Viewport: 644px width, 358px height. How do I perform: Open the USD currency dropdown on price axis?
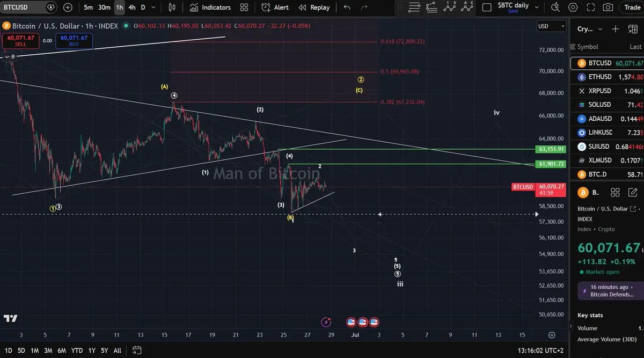point(552,26)
